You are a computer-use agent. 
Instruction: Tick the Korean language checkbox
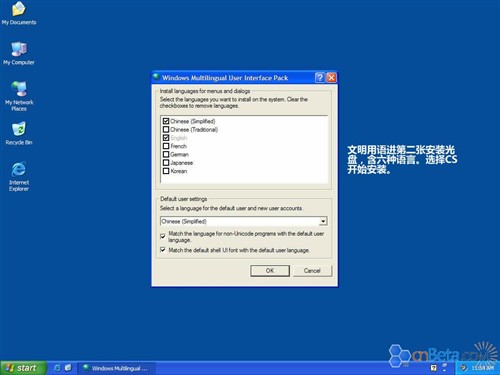pyautogui.click(x=166, y=171)
